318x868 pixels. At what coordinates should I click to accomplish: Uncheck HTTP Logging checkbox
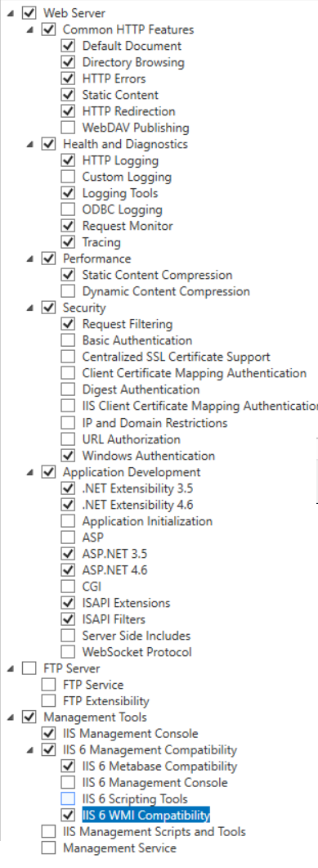pos(68,160)
